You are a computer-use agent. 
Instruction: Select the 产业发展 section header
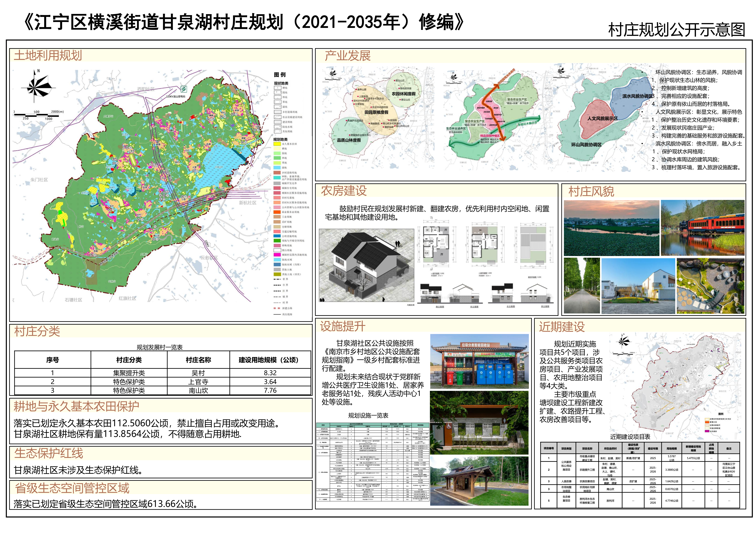(x=347, y=56)
